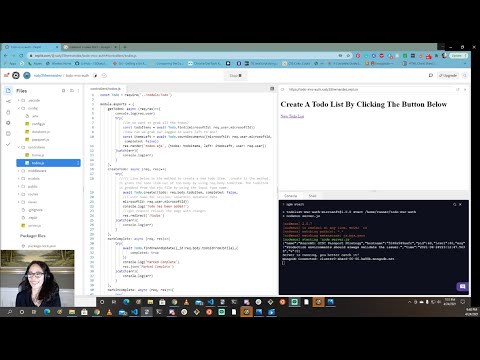Open VLC from the taskbar
Screen dimensions: 480x360
coord(109,312)
